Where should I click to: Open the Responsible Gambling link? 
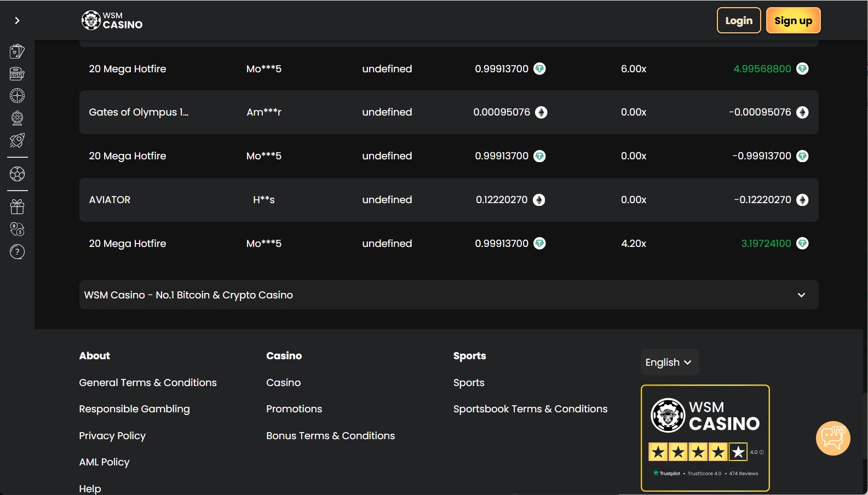tap(134, 408)
